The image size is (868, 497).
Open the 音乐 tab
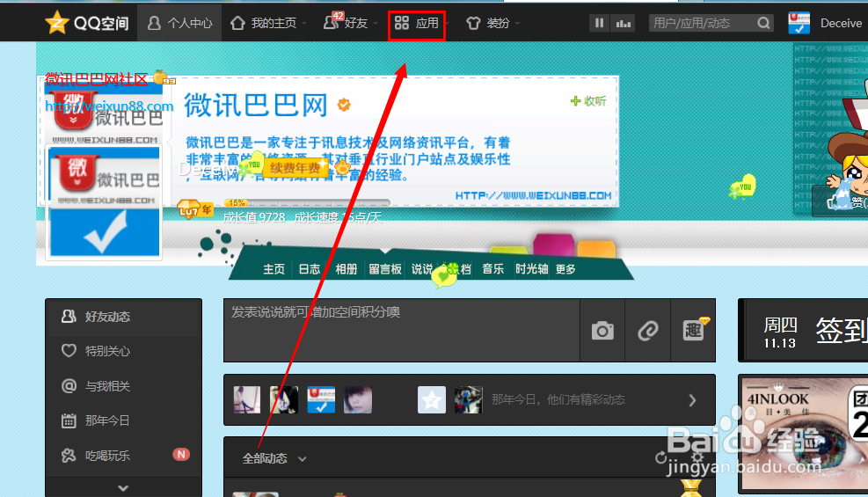tap(492, 269)
